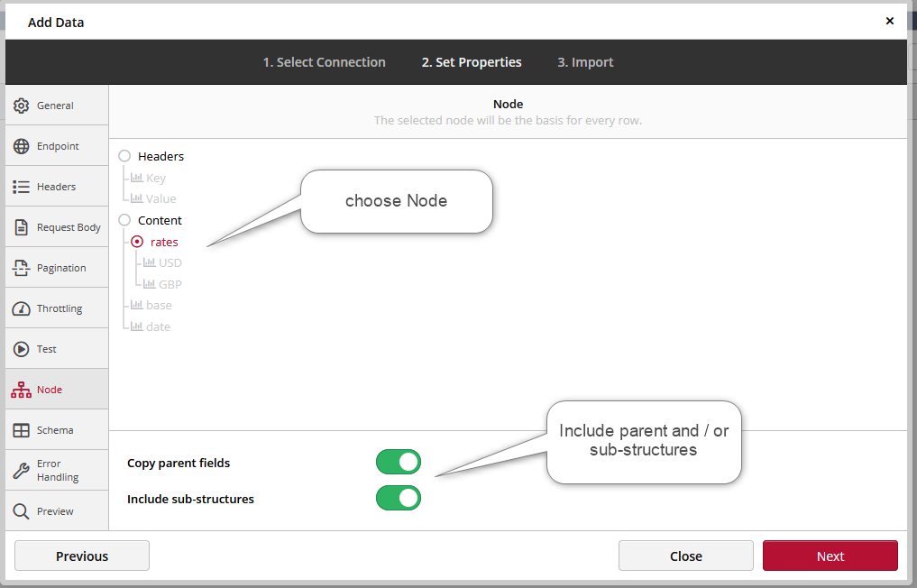
Task: Click the Next button
Action: pos(830,556)
